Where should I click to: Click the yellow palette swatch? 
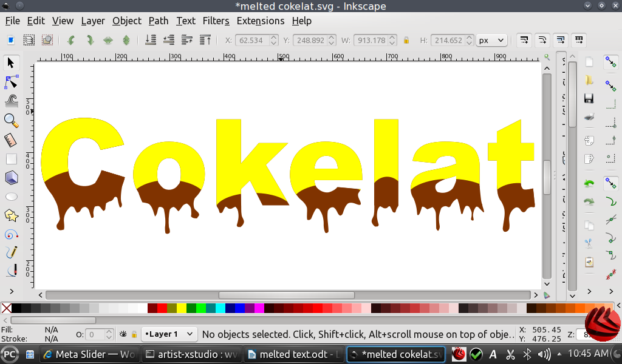181,308
